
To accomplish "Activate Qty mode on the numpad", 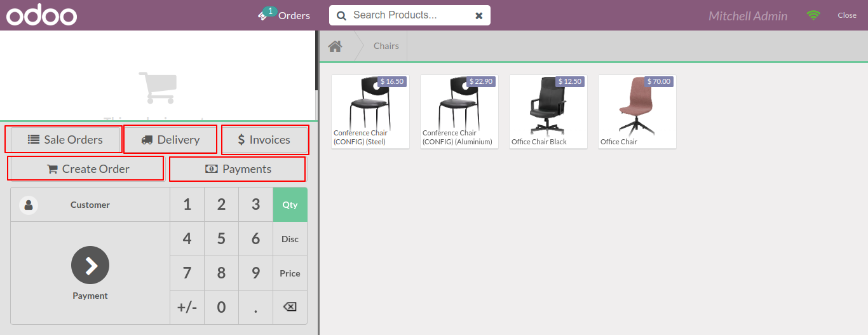I will tap(290, 205).
